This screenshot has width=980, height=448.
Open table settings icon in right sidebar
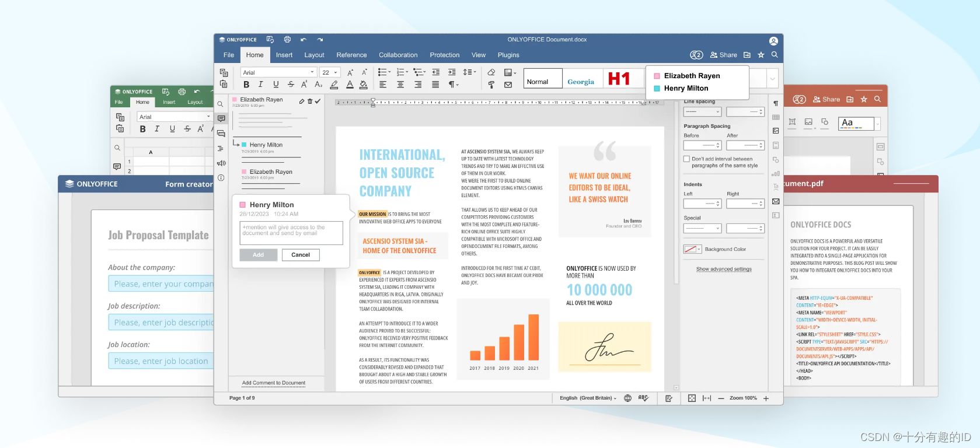pos(776,117)
